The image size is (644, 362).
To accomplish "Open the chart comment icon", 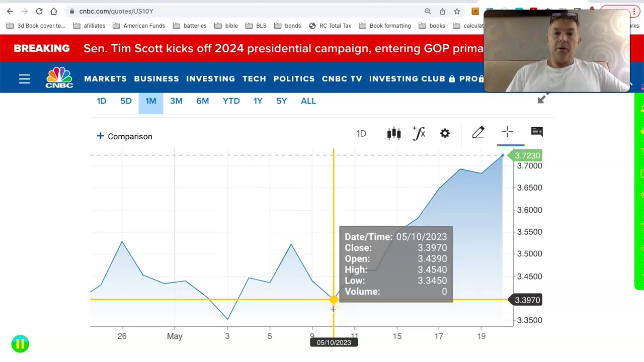I will [537, 132].
